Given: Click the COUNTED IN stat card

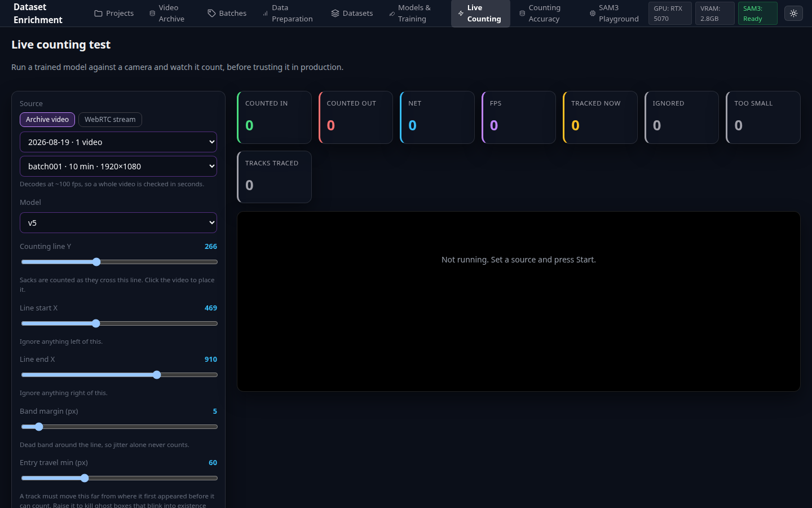Looking at the screenshot, I should pyautogui.click(x=274, y=117).
